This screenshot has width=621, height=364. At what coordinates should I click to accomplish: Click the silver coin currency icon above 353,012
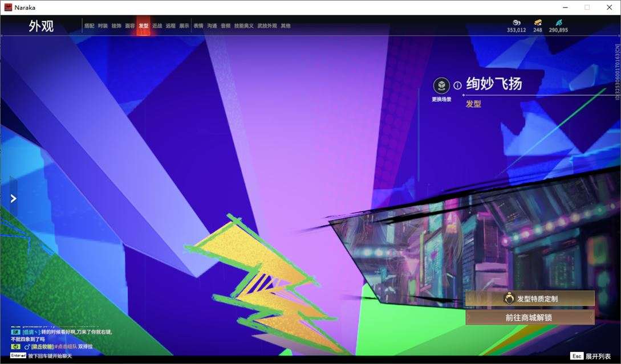click(x=517, y=23)
